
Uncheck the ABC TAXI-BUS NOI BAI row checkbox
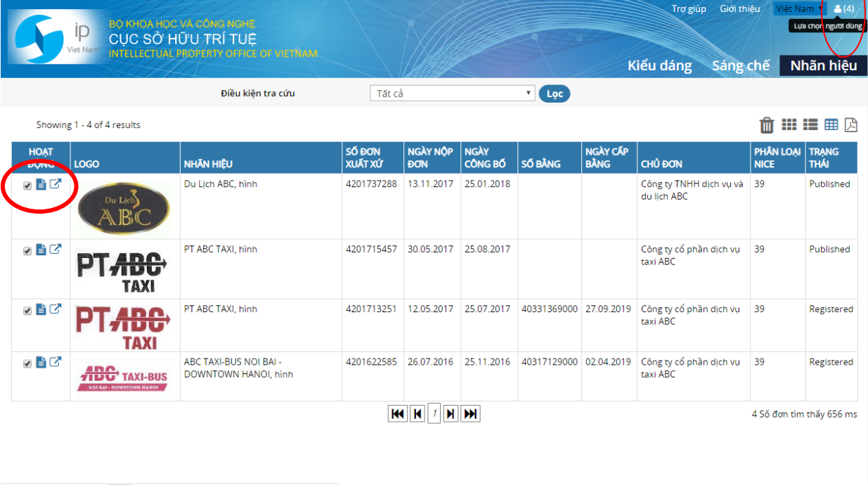tap(27, 364)
